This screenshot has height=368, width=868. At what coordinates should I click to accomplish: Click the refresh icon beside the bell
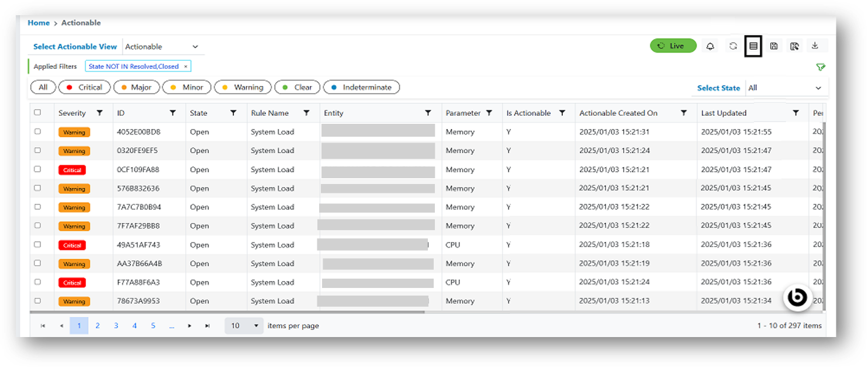coord(733,46)
